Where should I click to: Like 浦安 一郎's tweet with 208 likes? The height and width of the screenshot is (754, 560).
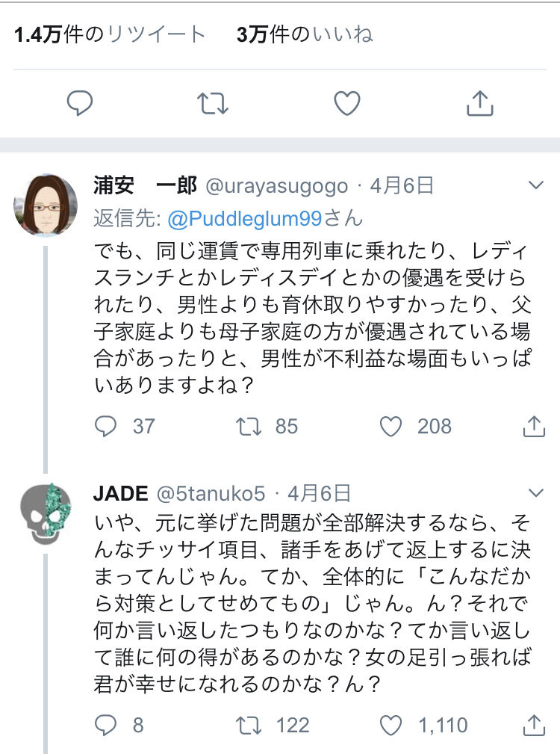tap(391, 426)
